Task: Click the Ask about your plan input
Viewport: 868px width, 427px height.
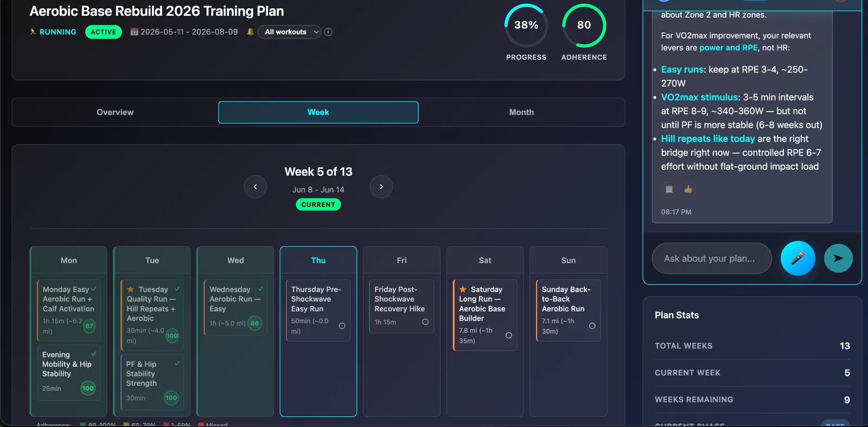Action: pos(712,258)
